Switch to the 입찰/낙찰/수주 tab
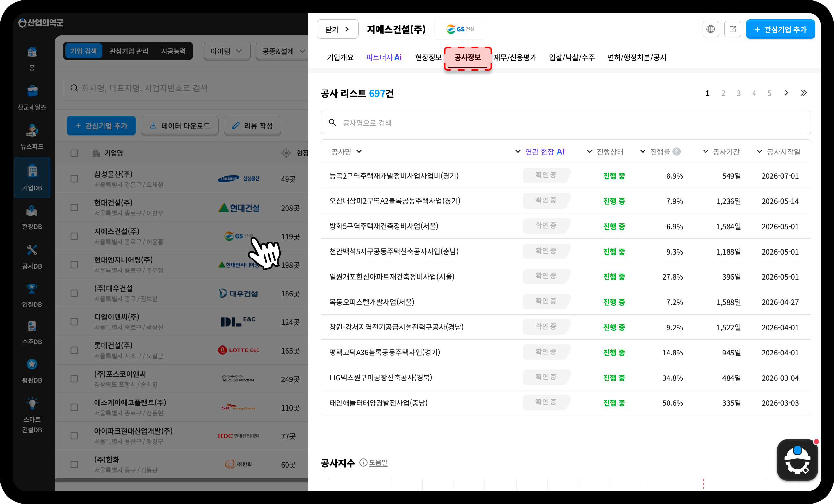The image size is (834, 504). [572, 57]
